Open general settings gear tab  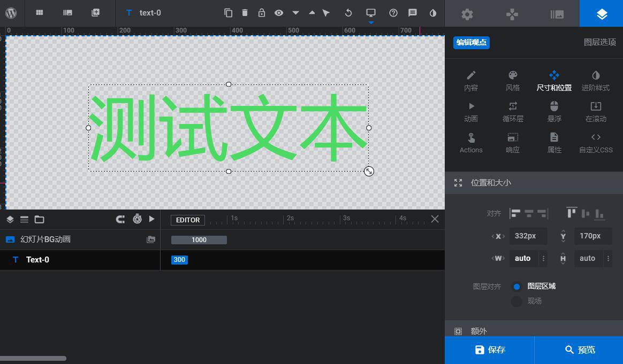[x=467, y=14]
